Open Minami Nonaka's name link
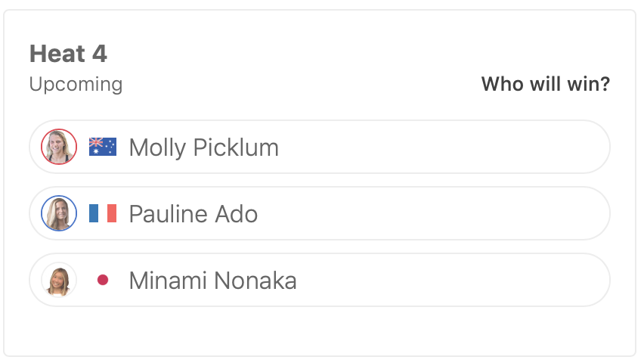This screenshot has width=644, height=363. tap(212, 281)
